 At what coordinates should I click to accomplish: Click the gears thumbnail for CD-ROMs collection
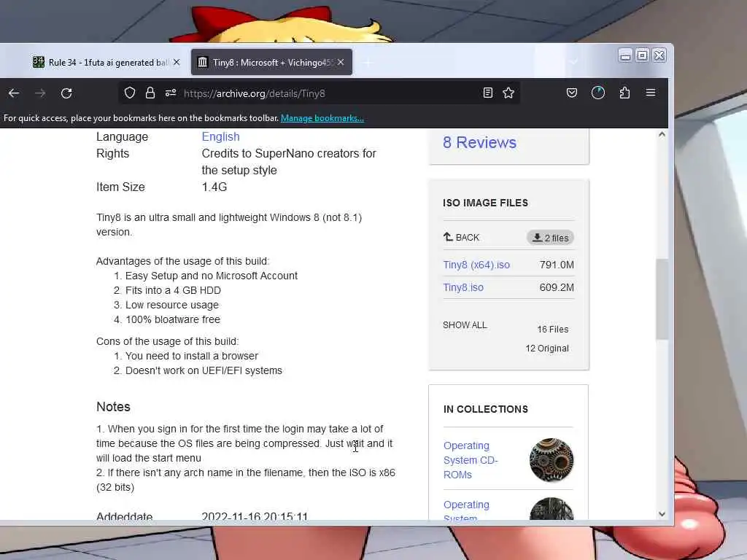551,460
